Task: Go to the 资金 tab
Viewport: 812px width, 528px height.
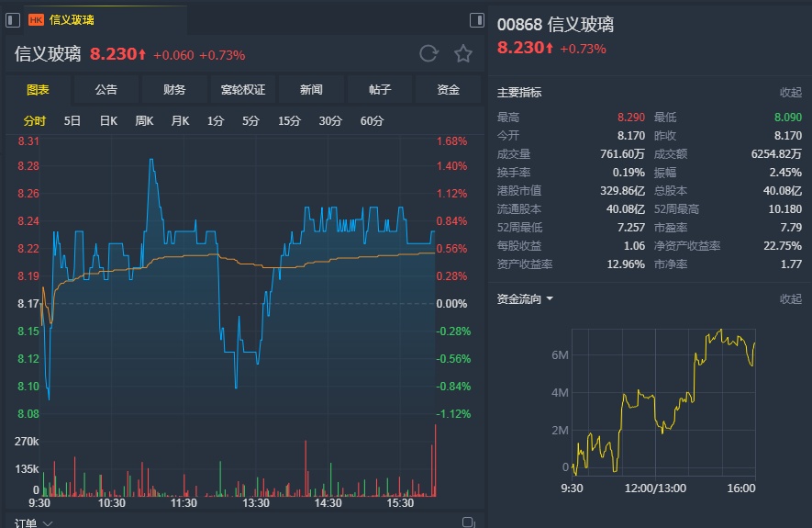Action: pos(448,90)
